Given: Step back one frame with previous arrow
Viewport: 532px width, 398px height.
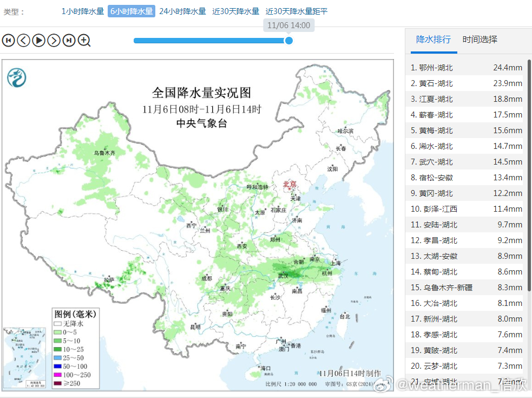Looking at the screenshot, I should pos(23,40).
